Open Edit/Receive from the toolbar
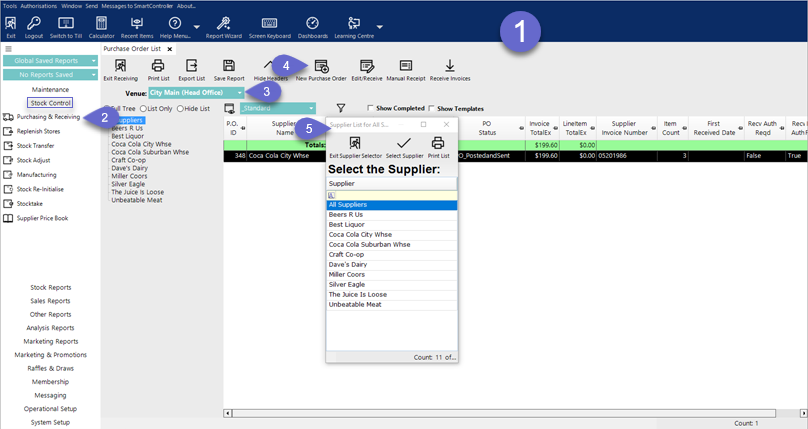The width and height of the screenshot is (808, 429). click(366, 67)
